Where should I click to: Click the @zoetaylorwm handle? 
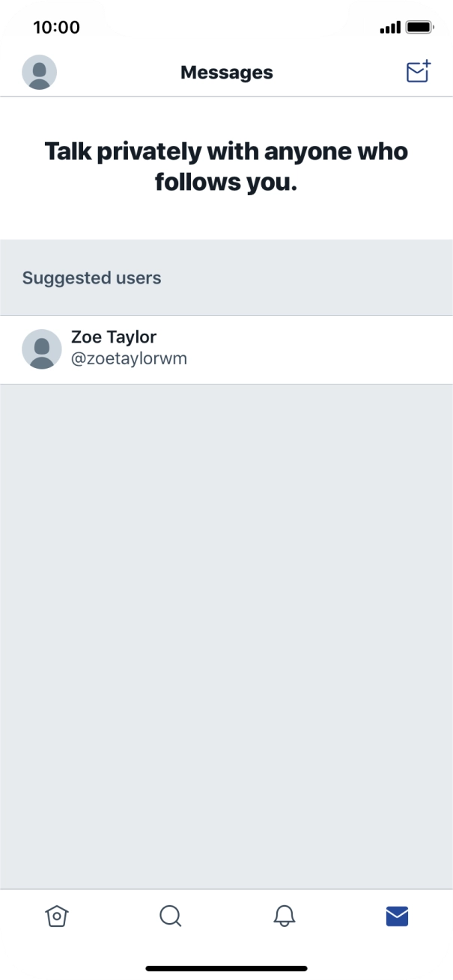(129, 359)
